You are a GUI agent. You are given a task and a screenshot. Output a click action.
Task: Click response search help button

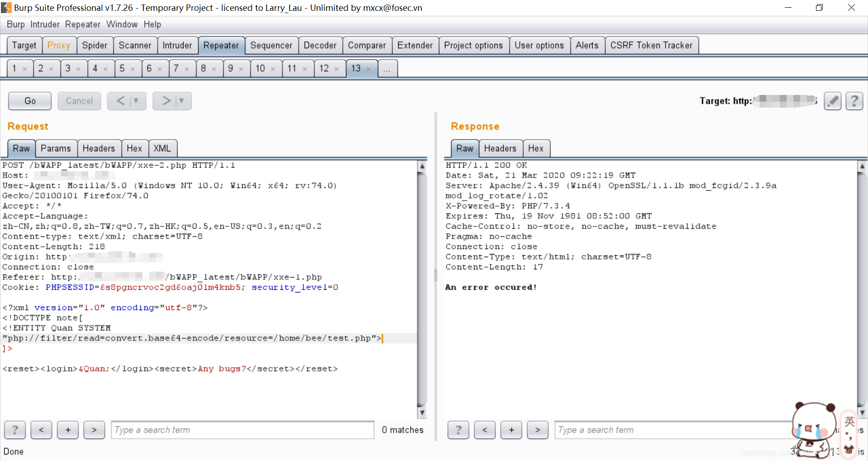click(x=458, y=430)
